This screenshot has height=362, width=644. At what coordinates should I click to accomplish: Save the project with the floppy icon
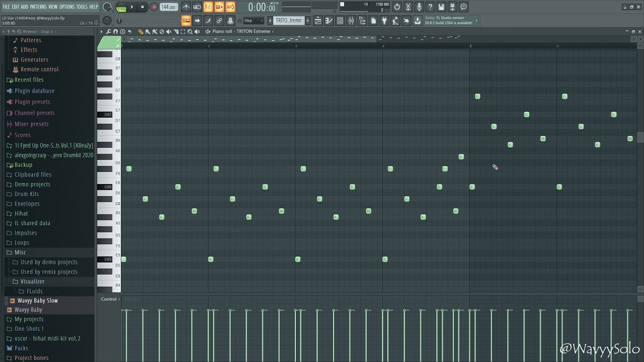(441, 7)
